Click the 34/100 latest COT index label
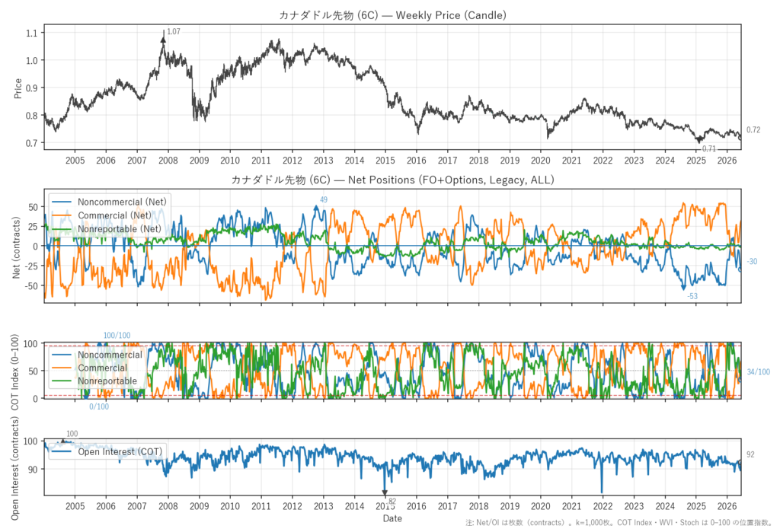 tap(758, 372)
